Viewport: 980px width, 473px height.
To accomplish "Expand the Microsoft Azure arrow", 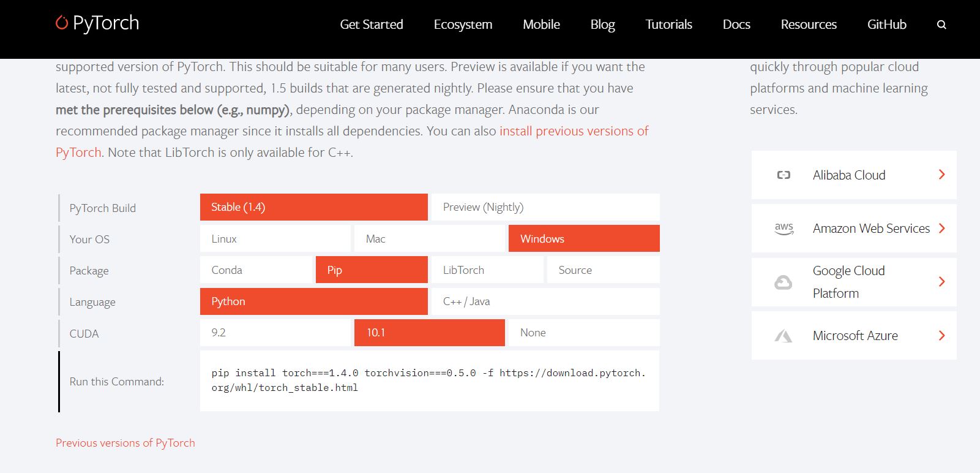I will [941, 335].
